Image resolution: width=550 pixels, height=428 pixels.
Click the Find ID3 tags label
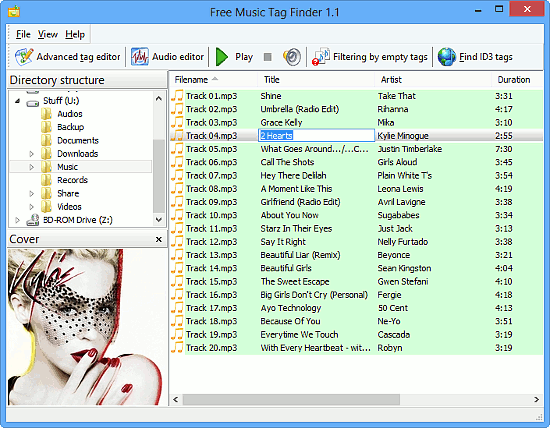[x=486, y=57]
